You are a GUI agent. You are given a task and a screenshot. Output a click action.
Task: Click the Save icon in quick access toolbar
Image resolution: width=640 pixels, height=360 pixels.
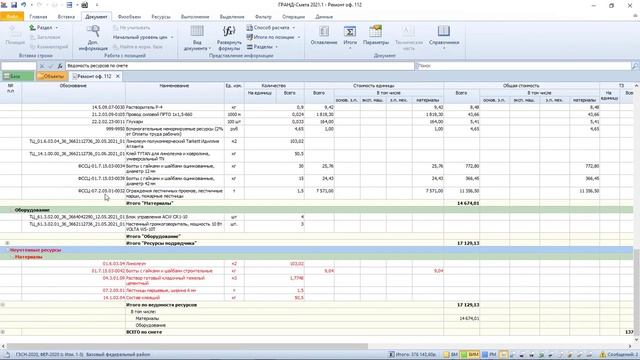pyautogui.click(x=14, y=5)
